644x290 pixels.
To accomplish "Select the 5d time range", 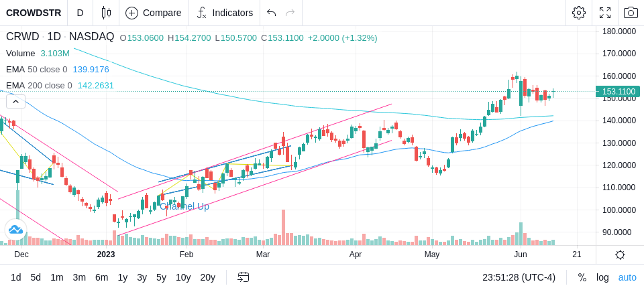I will coord(36,278).
